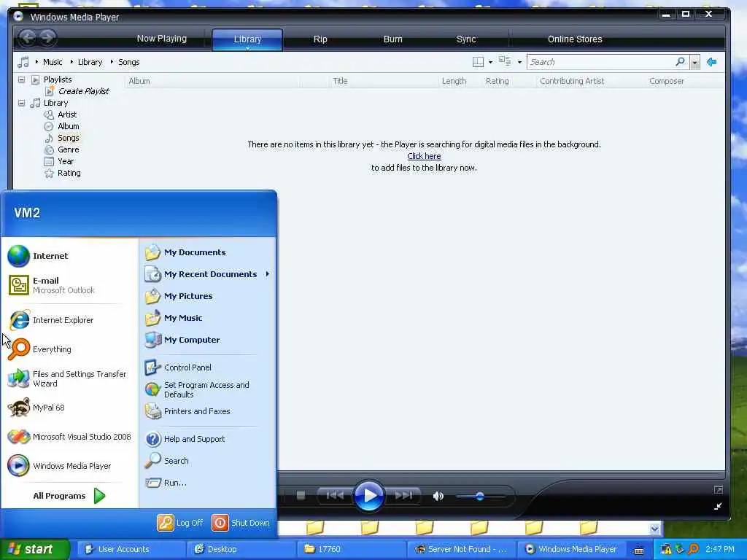
Task: Click Songs in the breadcrumb path
Action: click(x=128, y=62)
